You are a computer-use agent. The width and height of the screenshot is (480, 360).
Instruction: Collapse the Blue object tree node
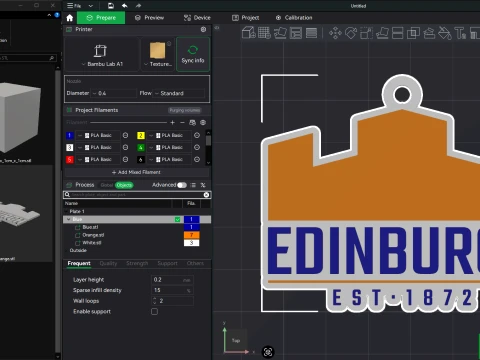pyautogui.click(x=68, y=219)
